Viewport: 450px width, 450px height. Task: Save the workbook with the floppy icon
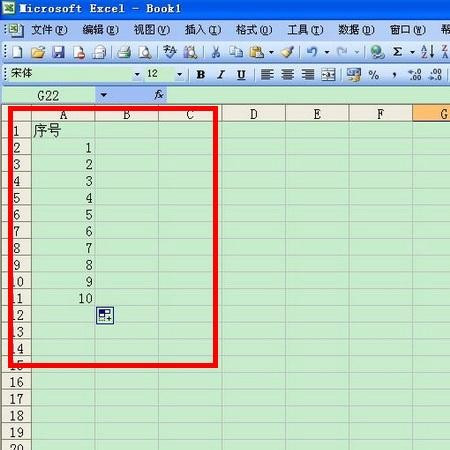58,52
